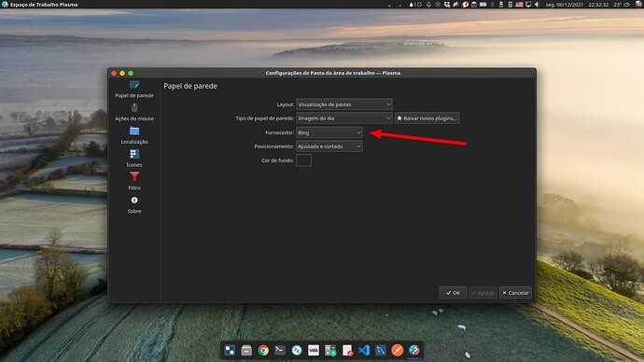644x362 pixels.
Task: Click the volume speaker tray icon
Action: (x=537, y=5)
